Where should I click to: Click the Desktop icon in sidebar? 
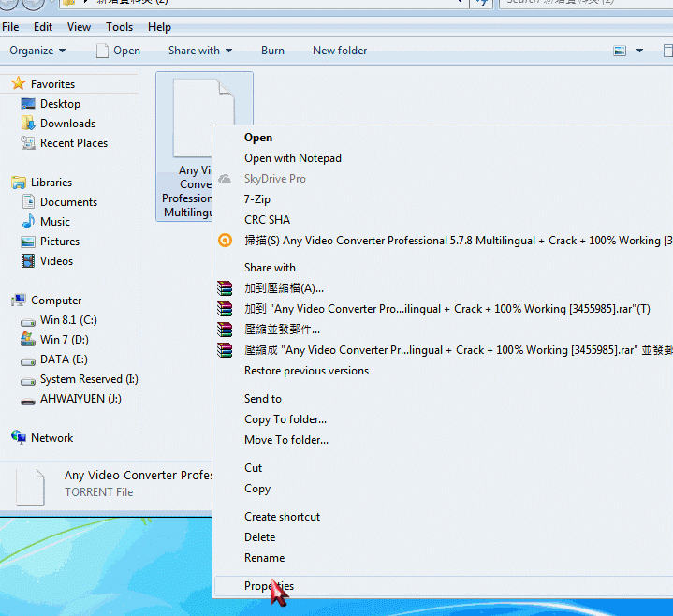click(x=28, y=104)
